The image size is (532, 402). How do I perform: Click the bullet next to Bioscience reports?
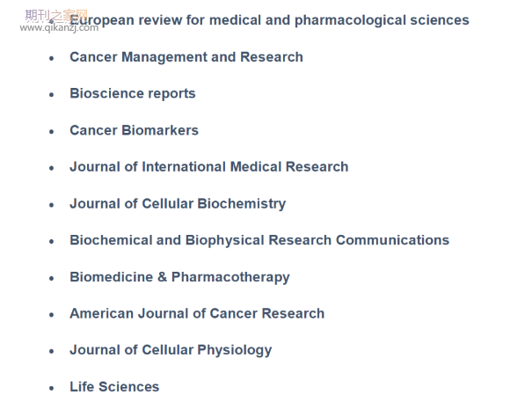(x=52, y=95)
